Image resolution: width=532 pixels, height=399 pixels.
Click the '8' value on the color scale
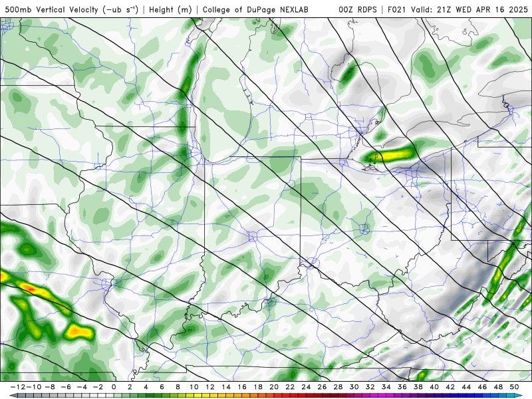(178, 387)
